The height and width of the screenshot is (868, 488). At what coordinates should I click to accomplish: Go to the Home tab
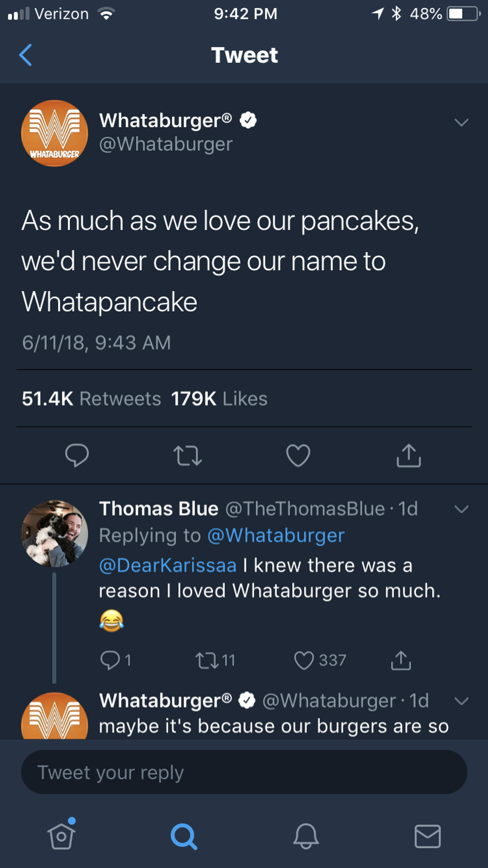[61, 836]
